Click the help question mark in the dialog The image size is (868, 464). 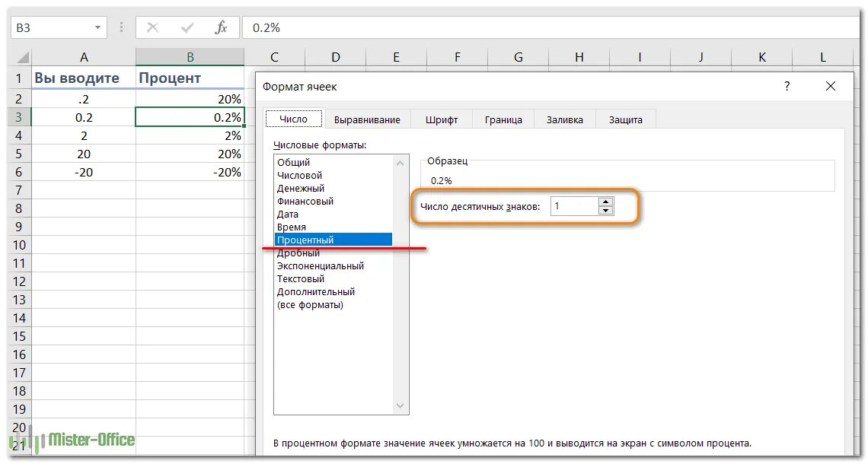click(787, 86)
